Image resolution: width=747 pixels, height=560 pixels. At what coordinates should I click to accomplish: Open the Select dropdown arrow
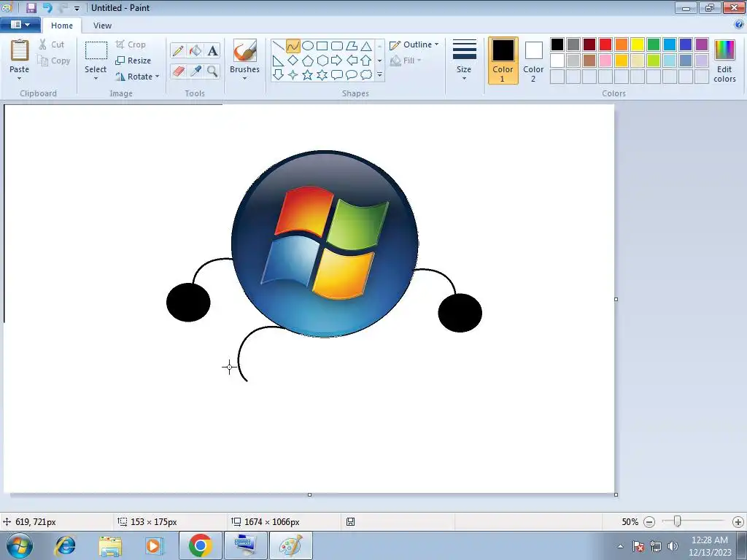click(96, 79)
